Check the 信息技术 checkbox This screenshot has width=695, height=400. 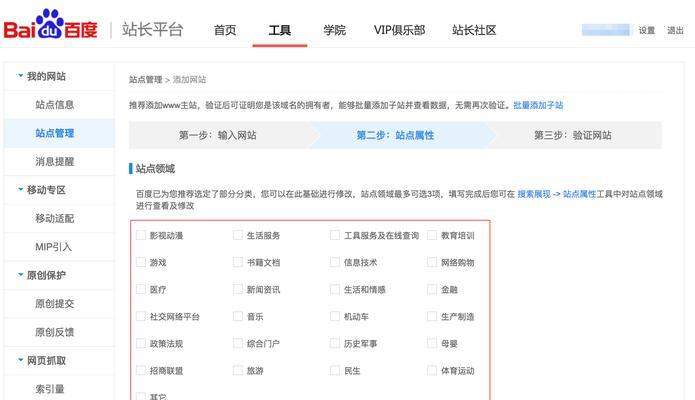(x=335, y=262)
